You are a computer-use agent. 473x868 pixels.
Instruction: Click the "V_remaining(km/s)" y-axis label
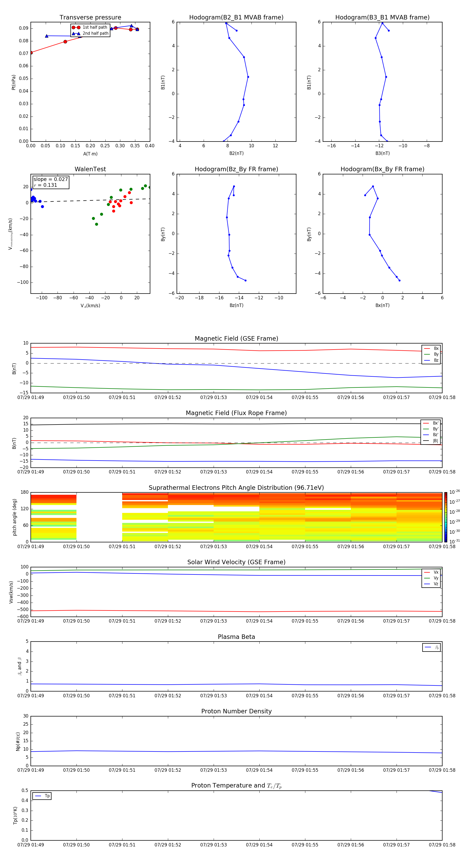[11, 234]
